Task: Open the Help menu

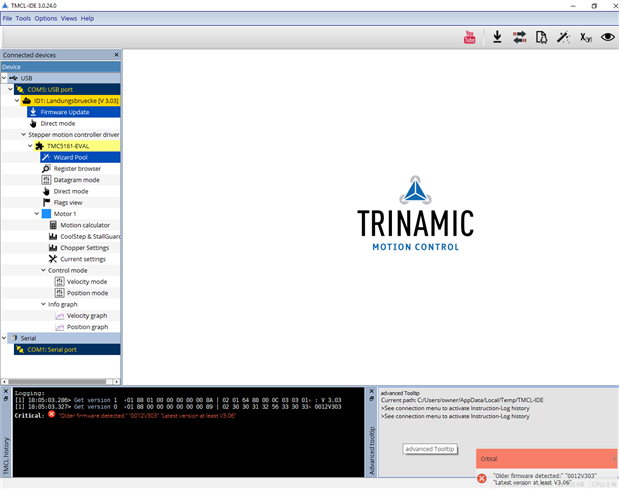Action: (x=87, y=19)
